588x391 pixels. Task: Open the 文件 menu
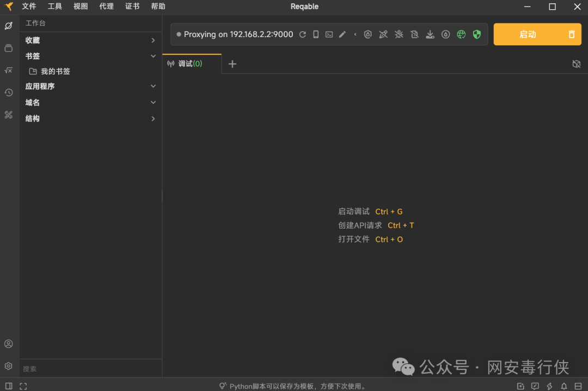pos(29,7)
